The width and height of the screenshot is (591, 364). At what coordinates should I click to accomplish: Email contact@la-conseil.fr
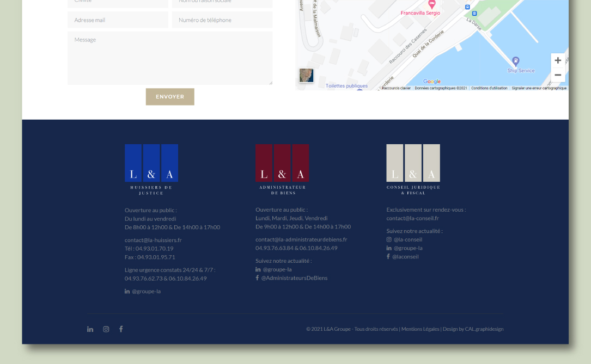412,218
